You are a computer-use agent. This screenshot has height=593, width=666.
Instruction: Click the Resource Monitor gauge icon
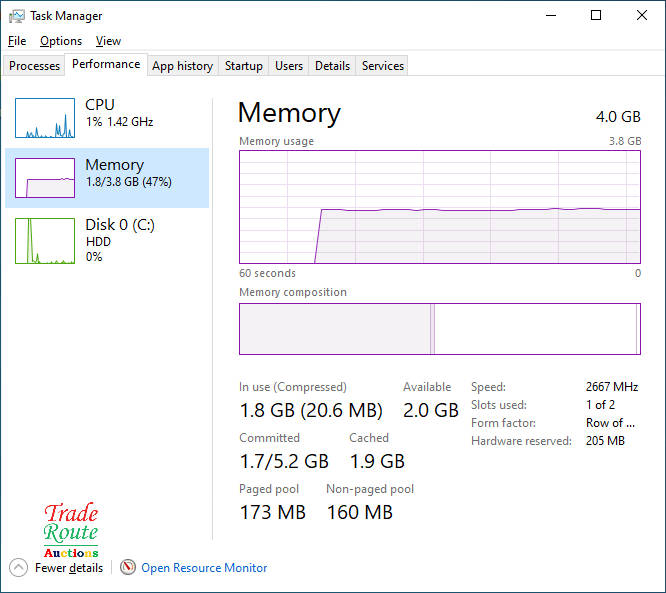coord(128,568)
